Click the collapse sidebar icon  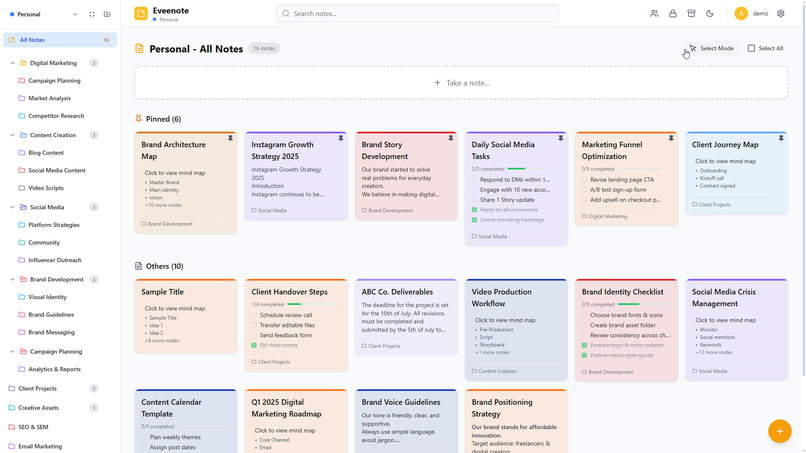tap(92, 14)
